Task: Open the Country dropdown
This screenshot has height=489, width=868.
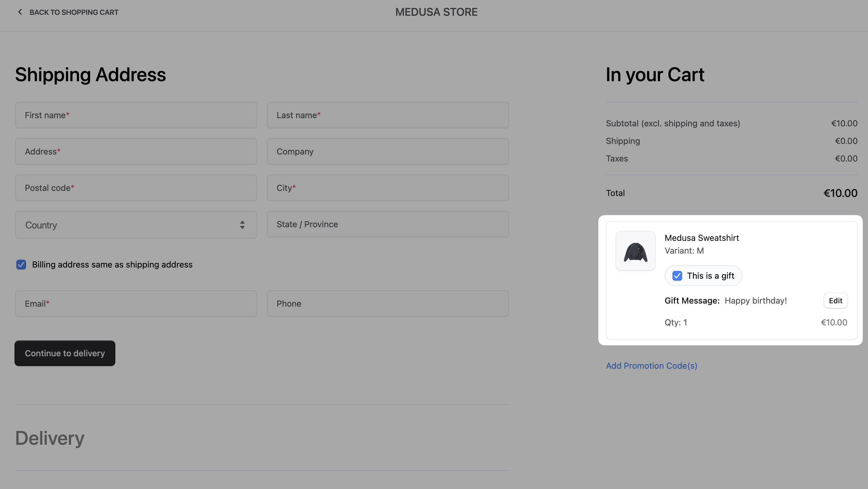Action: click(128, 225)
